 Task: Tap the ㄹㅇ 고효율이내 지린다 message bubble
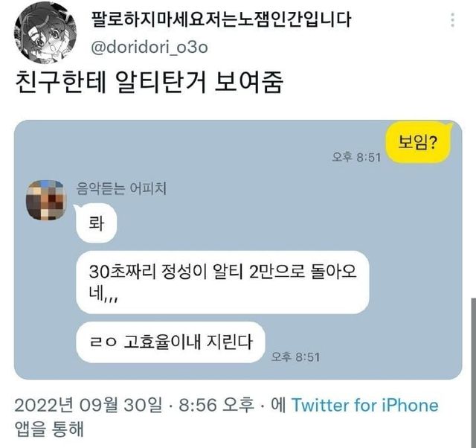click(x=170, y=342)
